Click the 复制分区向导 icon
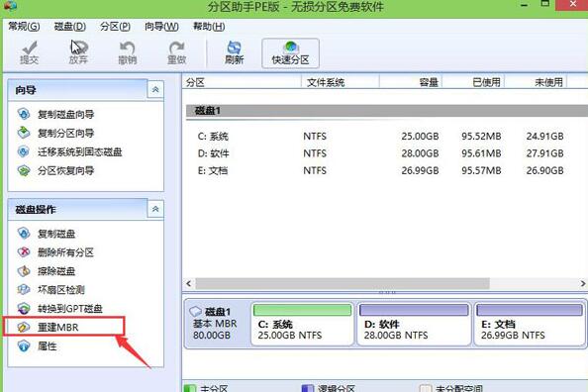Image resolution: width=588 pixels, height=392 pixels. pyautogui.click(x=24, y=133)
